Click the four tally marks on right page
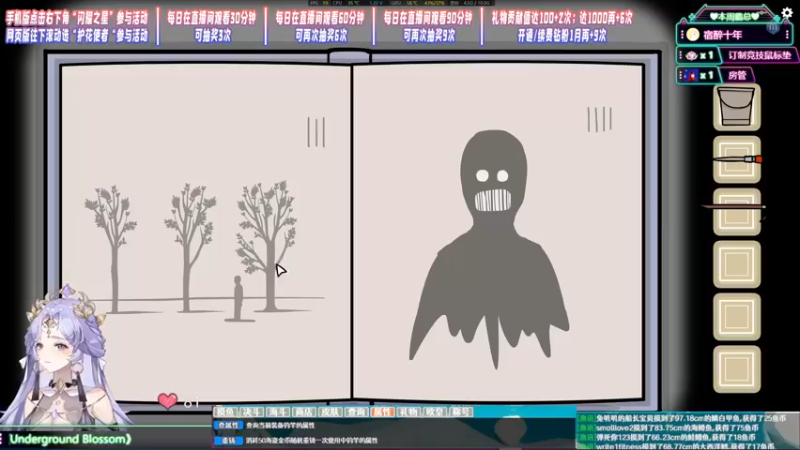 click(599, 119)
